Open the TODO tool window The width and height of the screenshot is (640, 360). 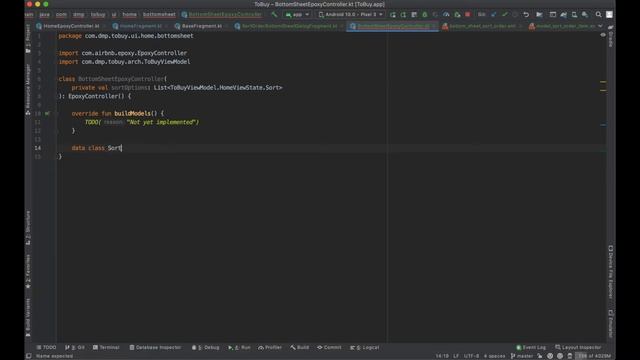click(x=46, y=347)
